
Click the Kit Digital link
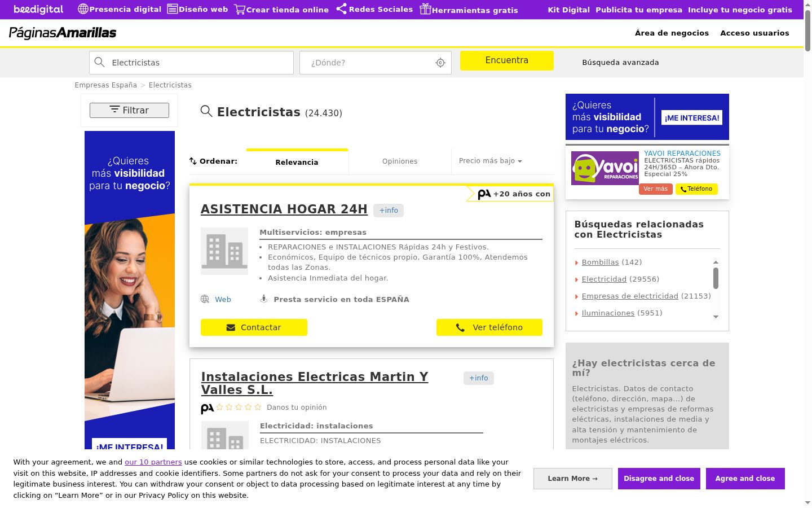coord(568,10)
